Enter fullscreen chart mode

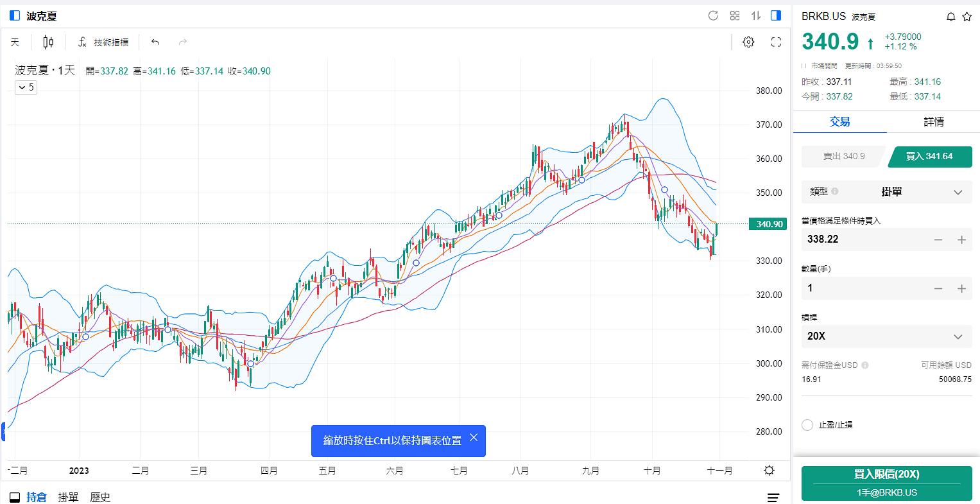point(776,42)
